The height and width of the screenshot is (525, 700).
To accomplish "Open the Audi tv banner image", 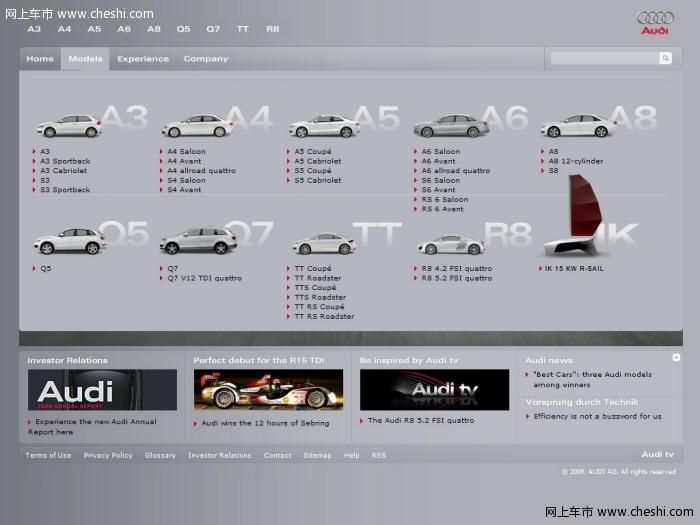I will point(434,390).
